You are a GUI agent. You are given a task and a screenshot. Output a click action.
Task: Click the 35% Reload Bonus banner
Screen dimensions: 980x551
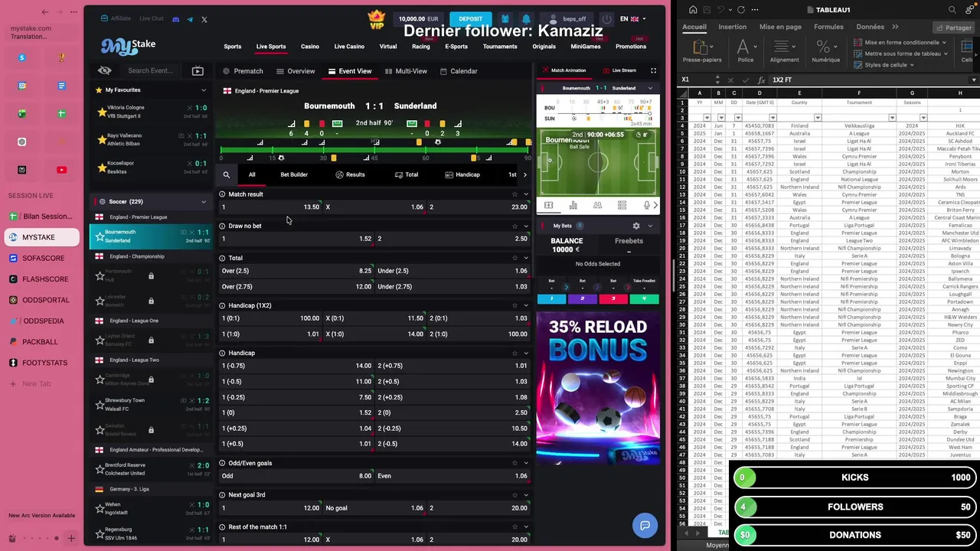click(598, 388)
